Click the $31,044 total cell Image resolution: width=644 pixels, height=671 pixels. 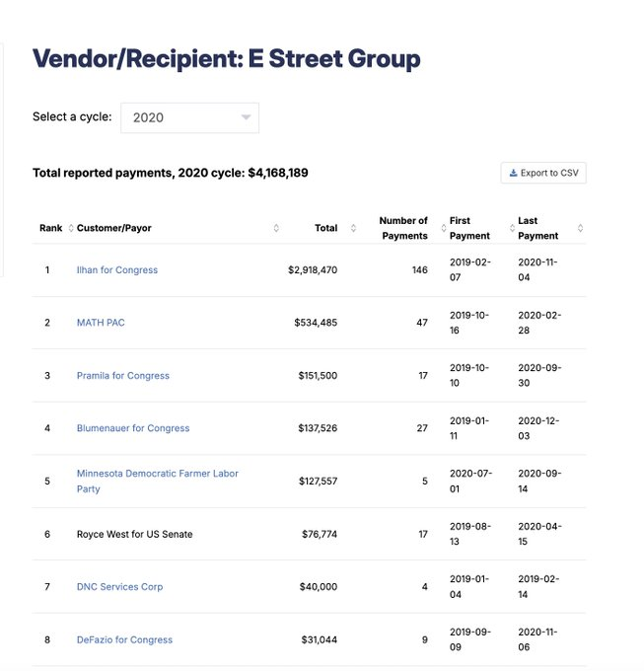[319, 639]
